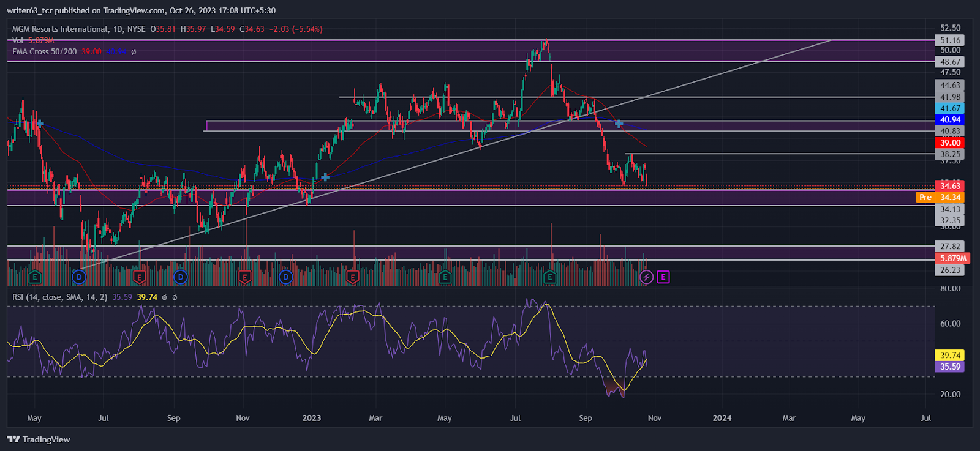The image size is (980, 451).
Task: Select the dividend marker near September 2022
Action: pyautogui.click(x=180, y=277)
